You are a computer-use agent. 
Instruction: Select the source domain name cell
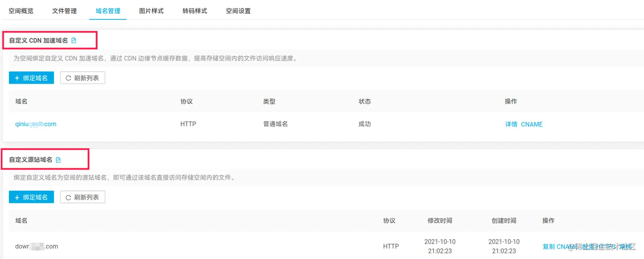click(37, 246)
